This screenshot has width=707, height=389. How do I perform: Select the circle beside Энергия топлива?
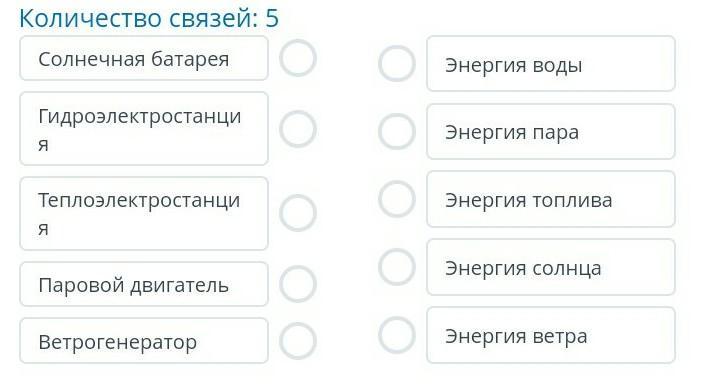397,199
